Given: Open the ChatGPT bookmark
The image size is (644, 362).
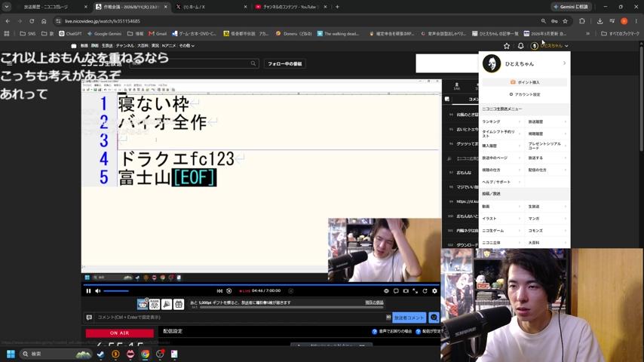Looking at the screenshot, I should 70,34.
